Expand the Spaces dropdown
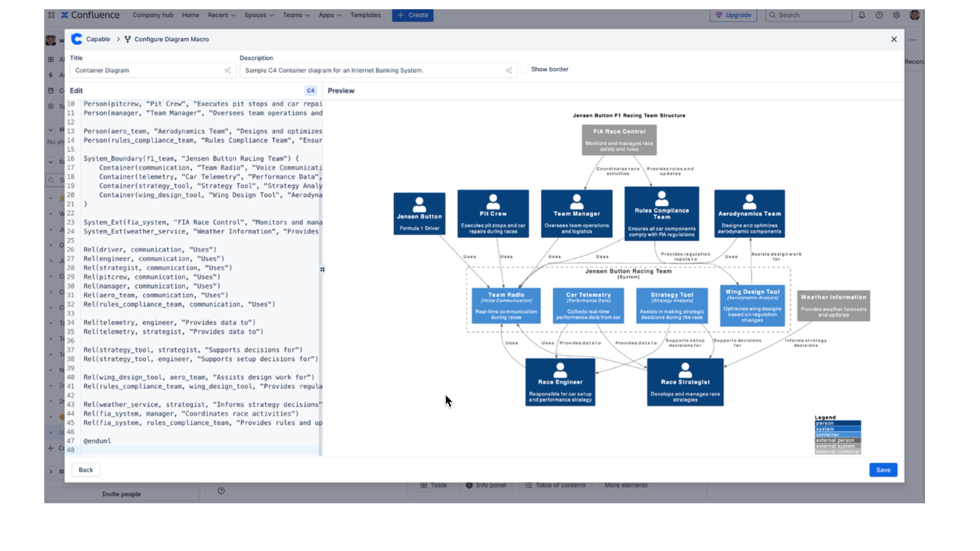980x551 pixels. point(259,15)
